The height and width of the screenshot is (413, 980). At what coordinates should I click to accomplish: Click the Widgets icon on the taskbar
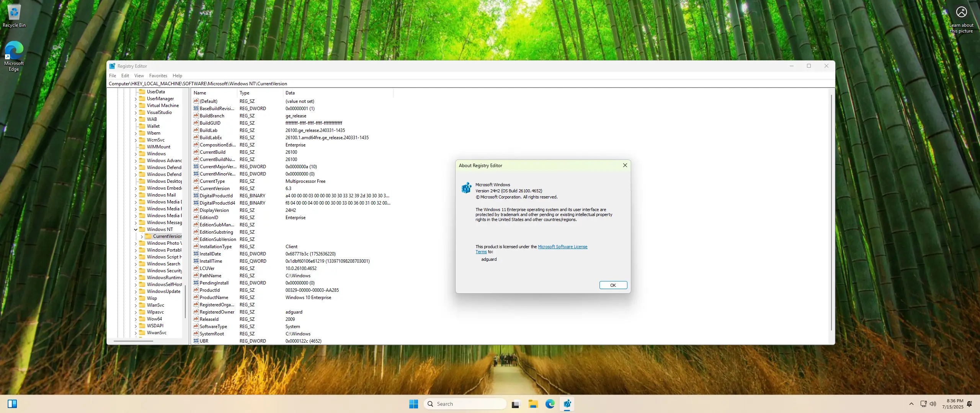click(12, 404)
